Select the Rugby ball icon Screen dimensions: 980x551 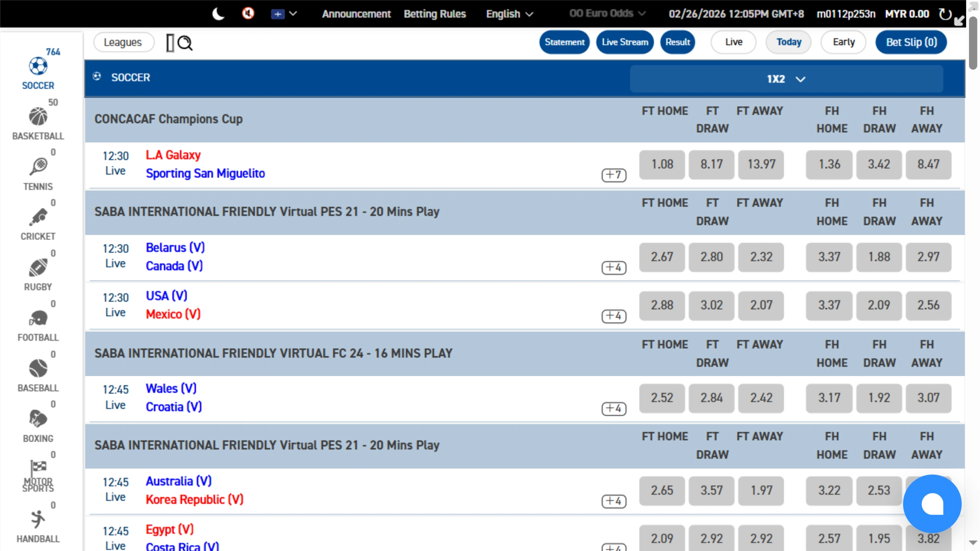(38, 268)
